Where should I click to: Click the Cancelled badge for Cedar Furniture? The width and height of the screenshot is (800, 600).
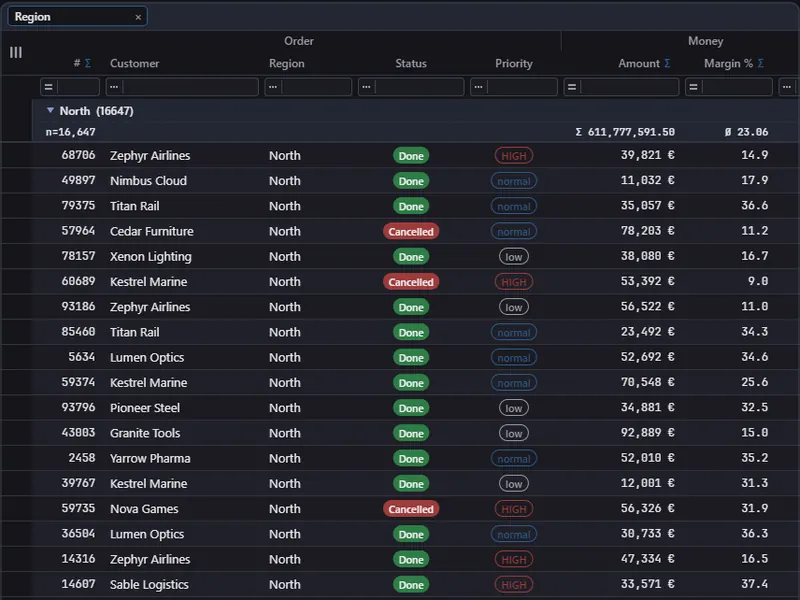coord(411,232)
